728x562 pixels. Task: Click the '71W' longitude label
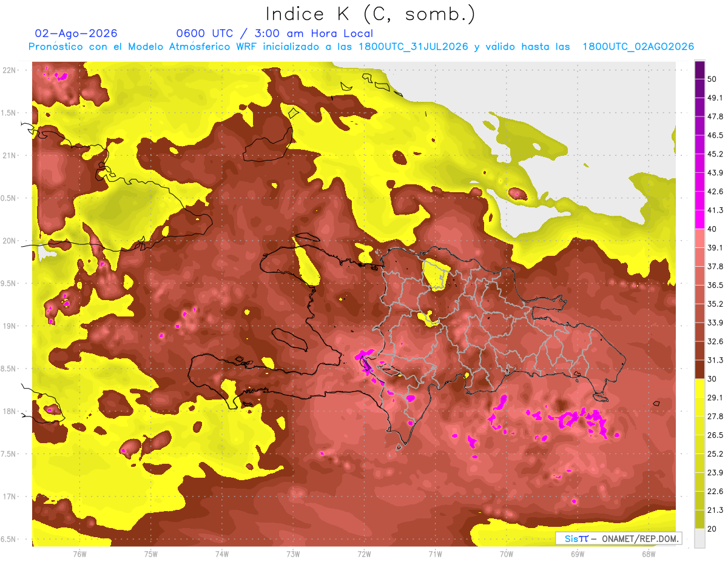click(435, 554)
